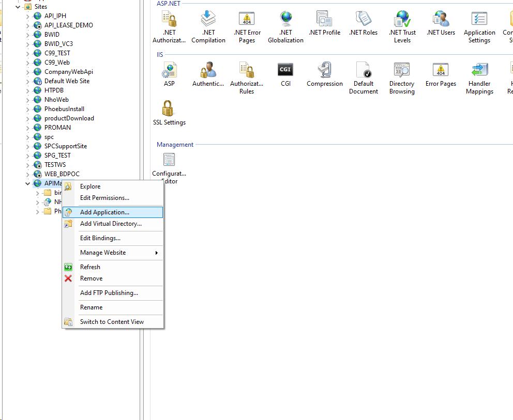The image size is (513, 420).
Task: Click the red Remove X icon
Action: click(x=68, y=278)
